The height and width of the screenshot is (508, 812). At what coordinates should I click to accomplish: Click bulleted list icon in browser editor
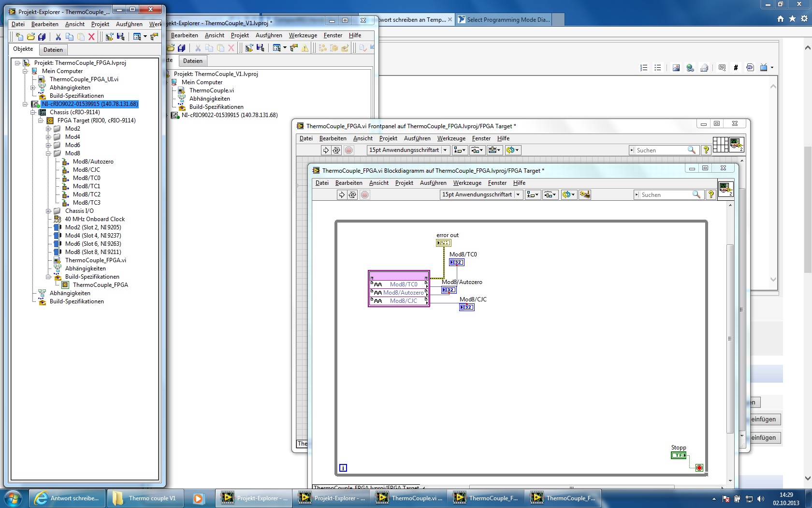[x=658, y=68]
